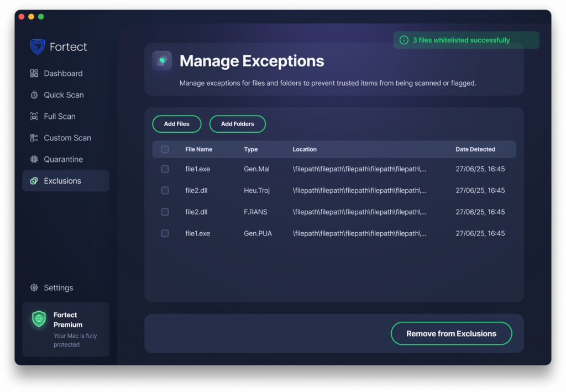Select the file2.dll name in the Heu.Troj row
The width and height of the screenshot is (566, 392).
[196, 190]
